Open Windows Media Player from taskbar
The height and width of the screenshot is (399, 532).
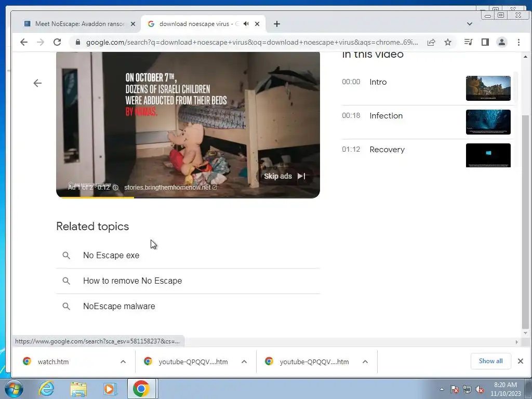click(x=109, y=389)
